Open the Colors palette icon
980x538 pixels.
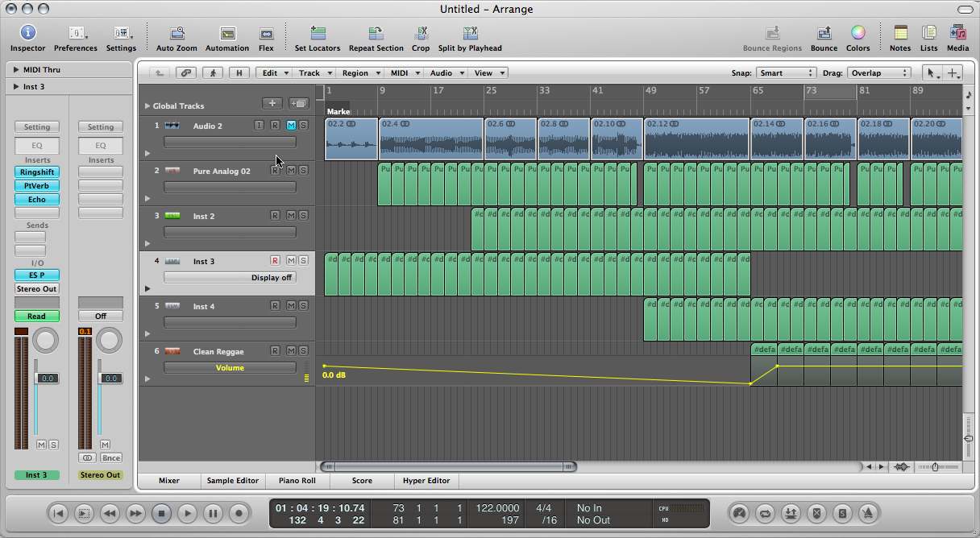[x=858, y=33]
